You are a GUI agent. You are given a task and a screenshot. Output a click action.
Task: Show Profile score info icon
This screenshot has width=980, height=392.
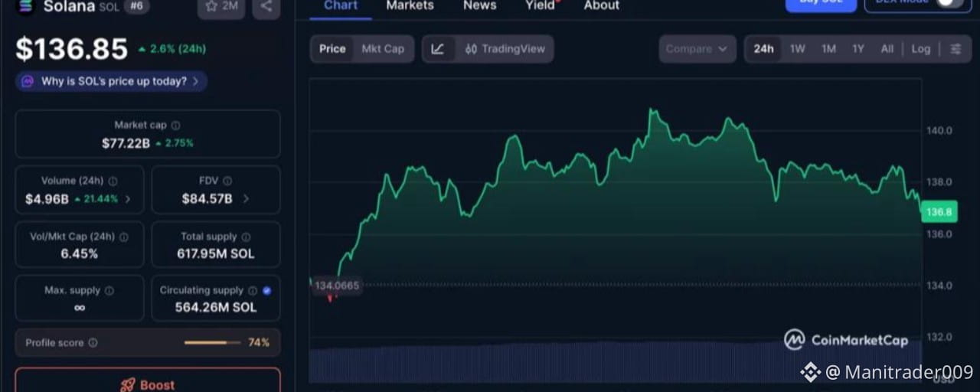[x=93, y=343]
